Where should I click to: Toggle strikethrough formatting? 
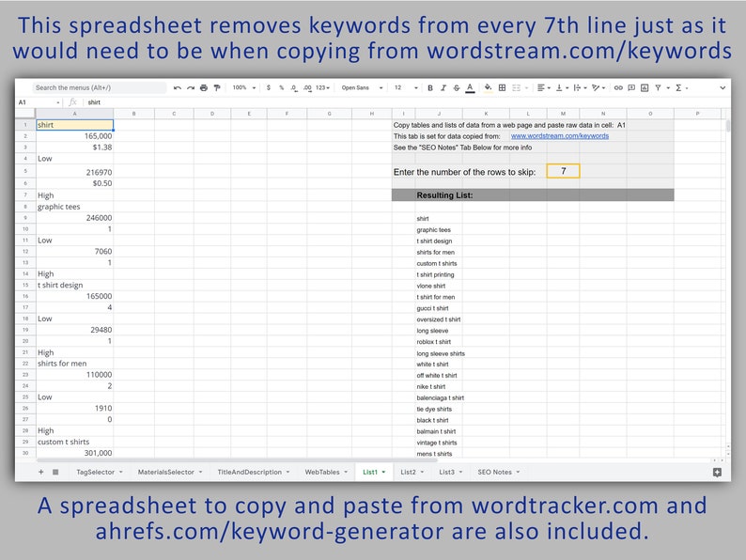coord(457,87)
